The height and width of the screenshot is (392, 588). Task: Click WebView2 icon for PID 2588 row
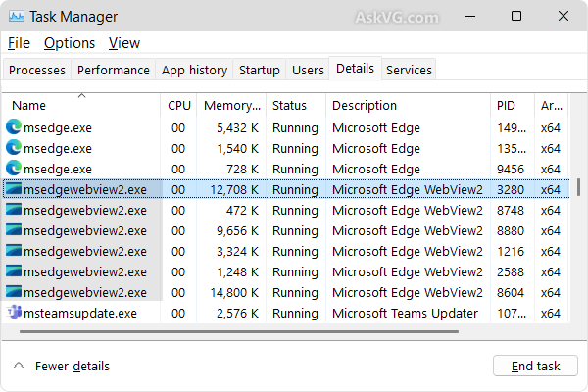pyautogui.click(x=14, y=271)
